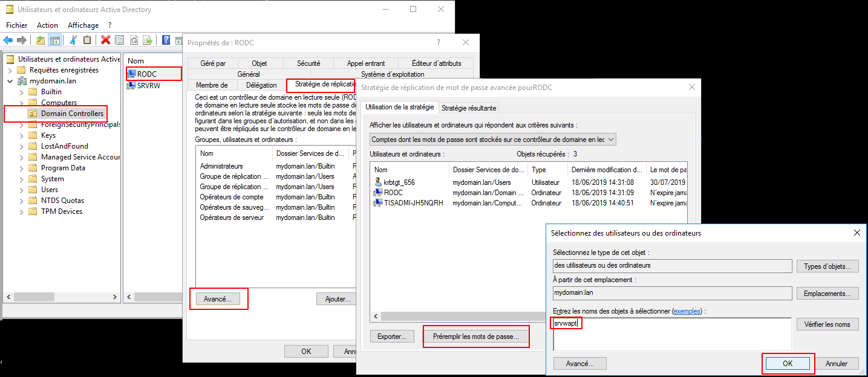The height and width of the screenshot is (377, 868).
Task: Select the SRVRW computer in list
Action: [x=148, y=85]
